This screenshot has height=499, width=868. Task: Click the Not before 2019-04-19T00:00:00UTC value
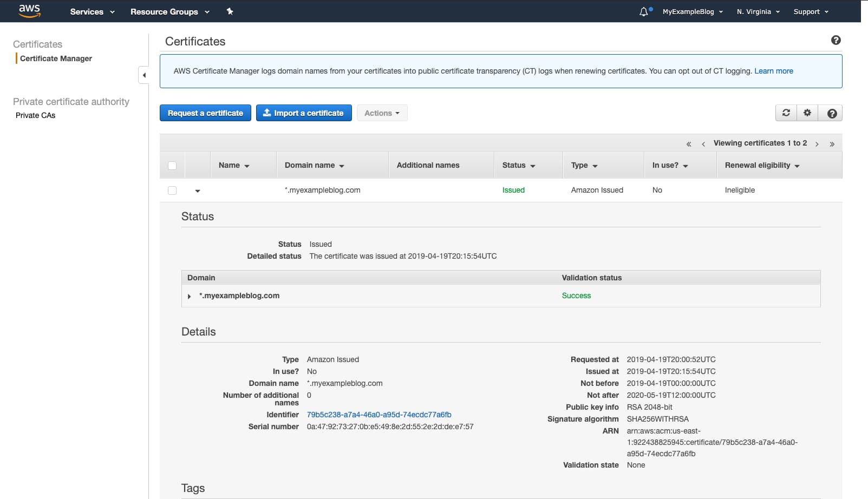pyautogui.click(x=671, y=383)
